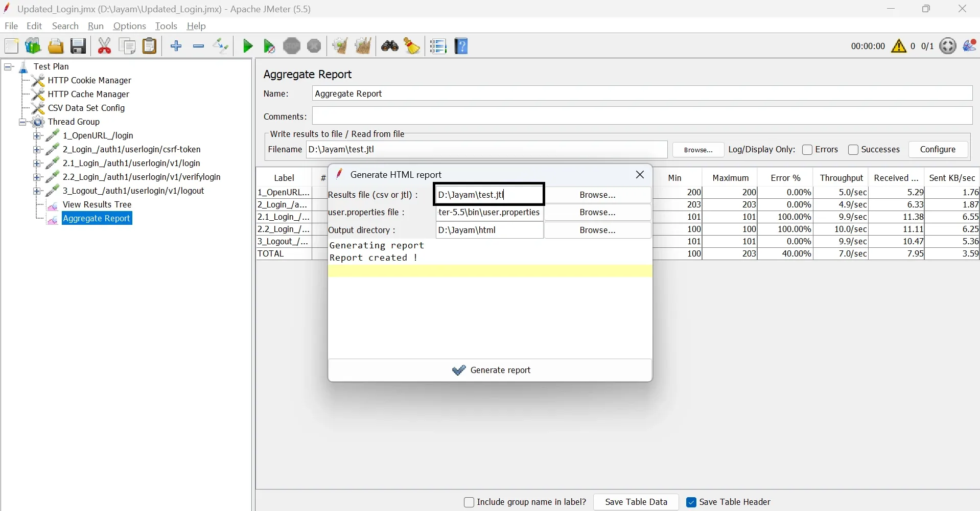Open the Edit menu
The image size is (980, 511).
(x=34, y=26)
